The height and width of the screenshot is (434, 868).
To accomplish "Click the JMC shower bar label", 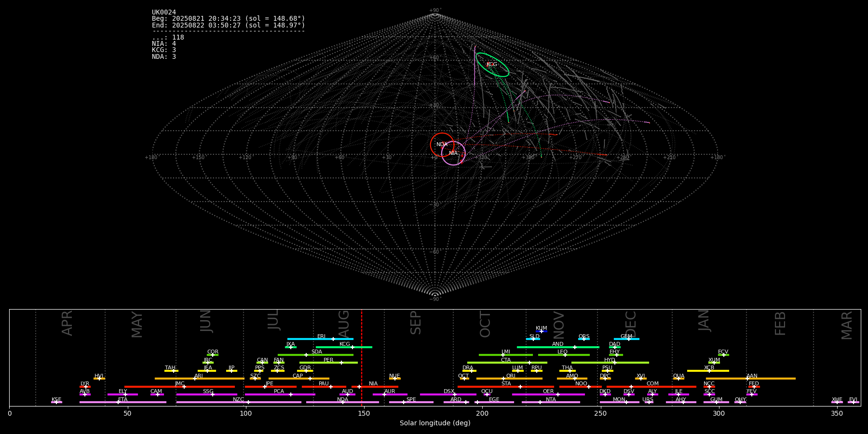I will (x=179, y=384).
